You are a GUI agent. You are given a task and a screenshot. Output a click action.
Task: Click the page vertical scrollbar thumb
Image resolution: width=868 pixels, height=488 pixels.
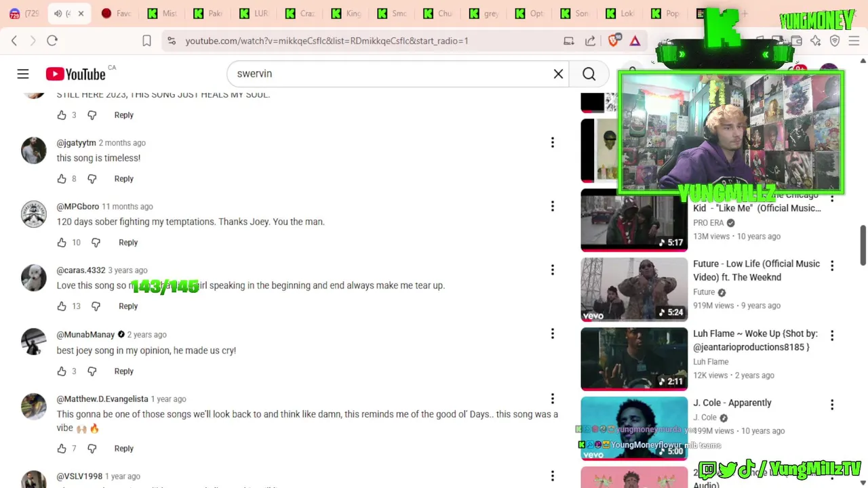(x=863, y=245)
